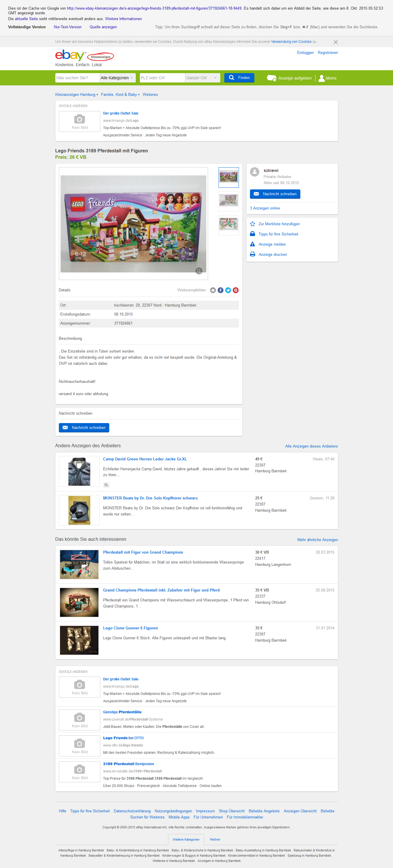Image resolution: width=393 pixels, height=868 pixels.
Task: Click 'aktuelle Seite' cache link
Action: click(26, 19)
